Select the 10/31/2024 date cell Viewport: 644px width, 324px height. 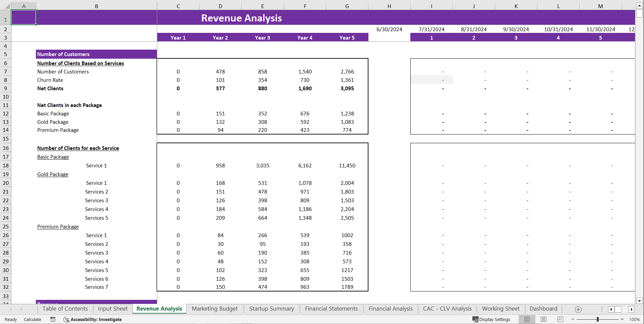[558, 29]
